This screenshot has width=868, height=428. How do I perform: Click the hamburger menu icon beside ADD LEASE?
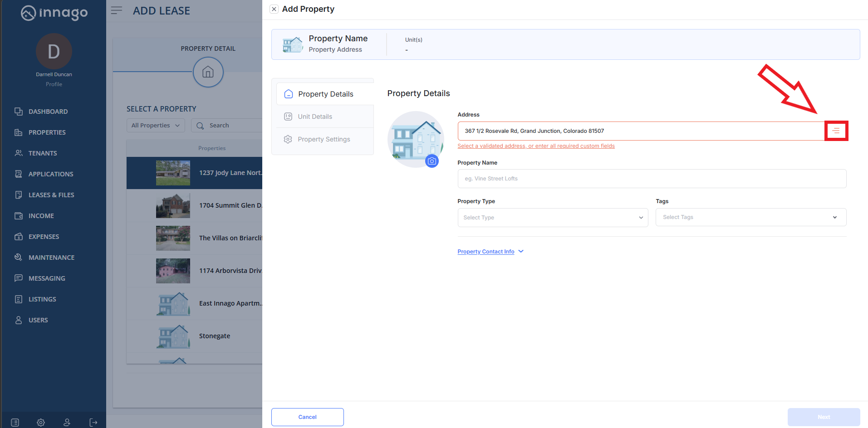tap(117, 10)
